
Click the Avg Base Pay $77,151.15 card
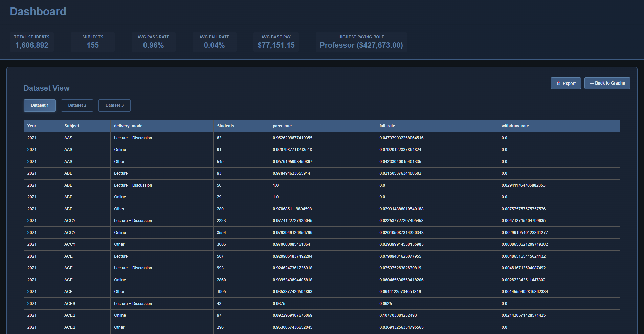coord(276,42)
